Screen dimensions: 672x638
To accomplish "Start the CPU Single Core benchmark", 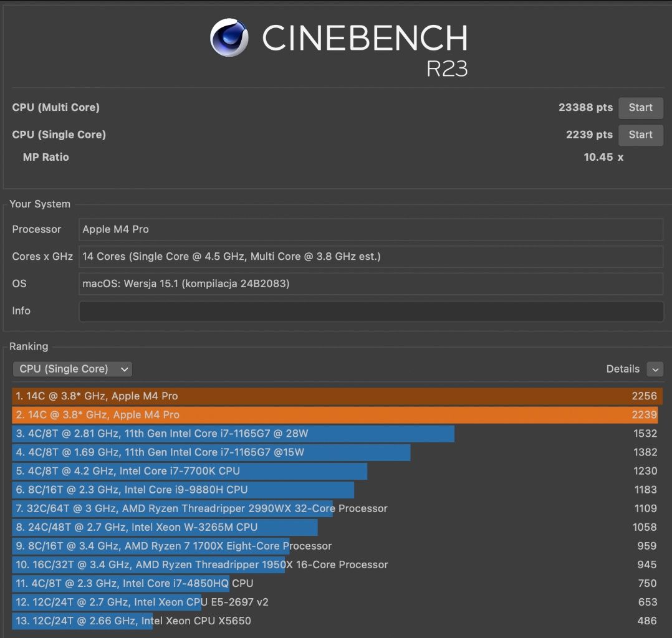I will pos(640,135).
